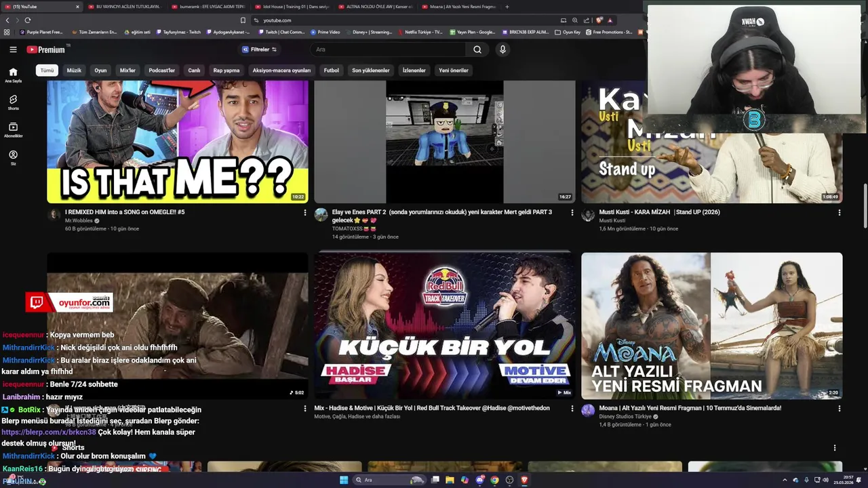Bookmark this page via the bookmark icon
The width and height of the screenshot is (868, 488).
click(243, 20)
